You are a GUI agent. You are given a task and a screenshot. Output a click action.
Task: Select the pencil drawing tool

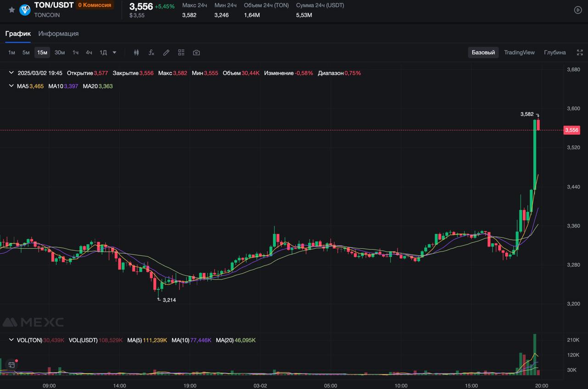[166, 52]
